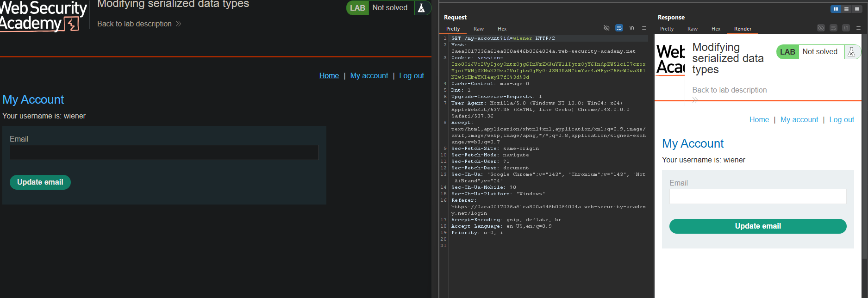Select top-bottom split layout icon
The width and height of the screenshot is (868, 298).
[846, 9]
